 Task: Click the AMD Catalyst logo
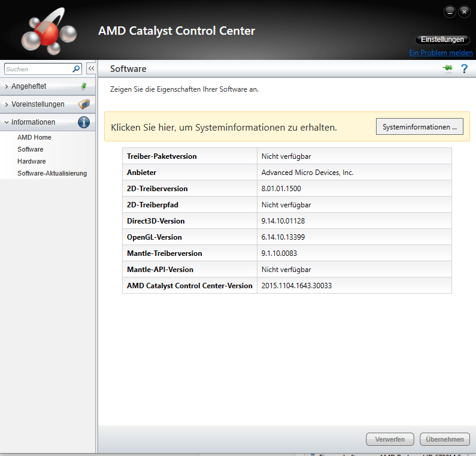pos(49,32)
